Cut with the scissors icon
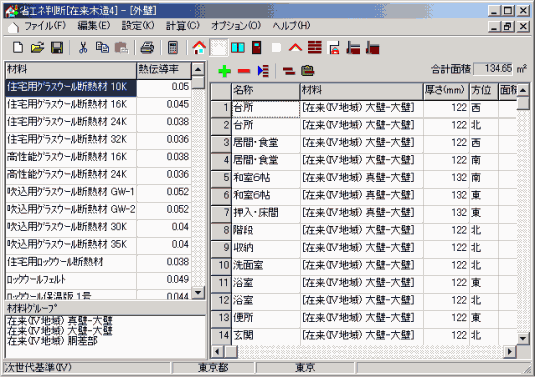This screenshot has width=535, height=377. 83,47
